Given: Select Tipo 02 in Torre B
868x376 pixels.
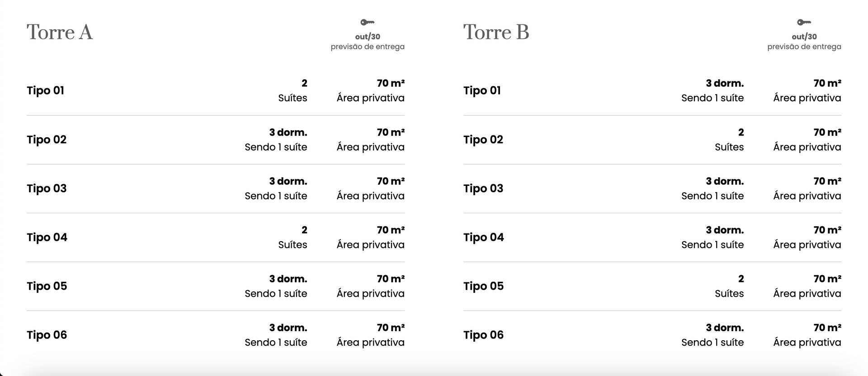Looking at the screenshot, I should coord(483,139).
